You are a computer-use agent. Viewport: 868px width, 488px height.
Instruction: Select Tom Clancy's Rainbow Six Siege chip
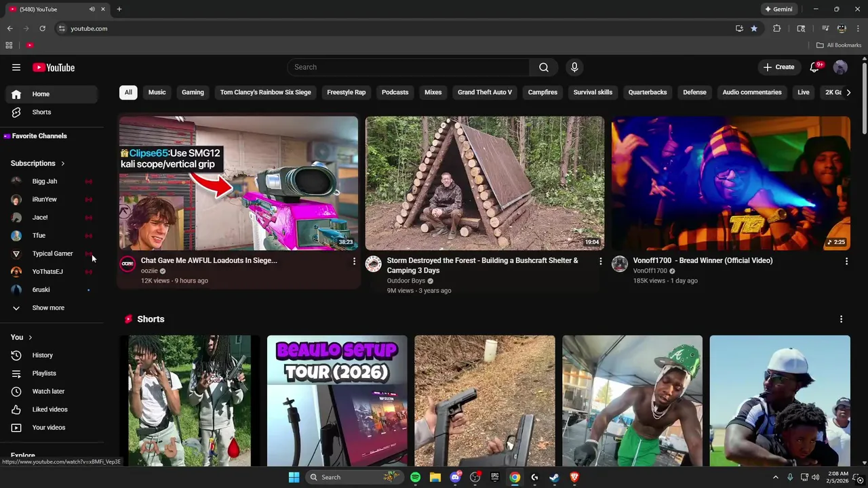click(265, 92)
